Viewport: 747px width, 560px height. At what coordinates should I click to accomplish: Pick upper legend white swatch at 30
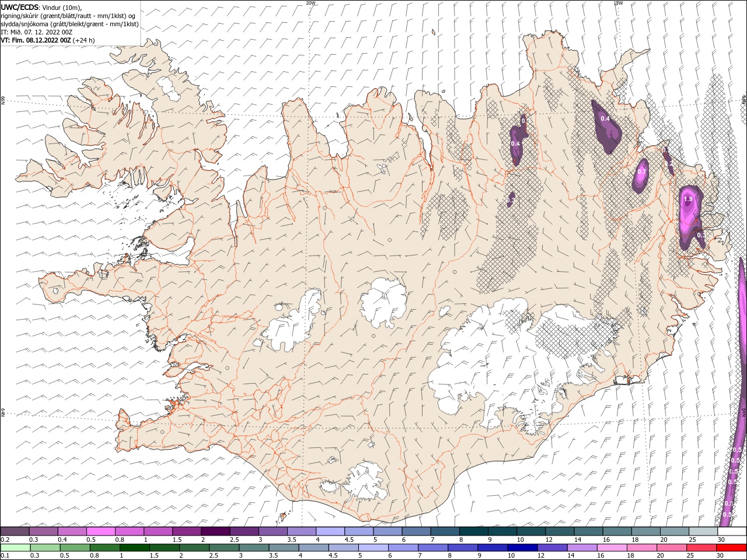point(732,531)
